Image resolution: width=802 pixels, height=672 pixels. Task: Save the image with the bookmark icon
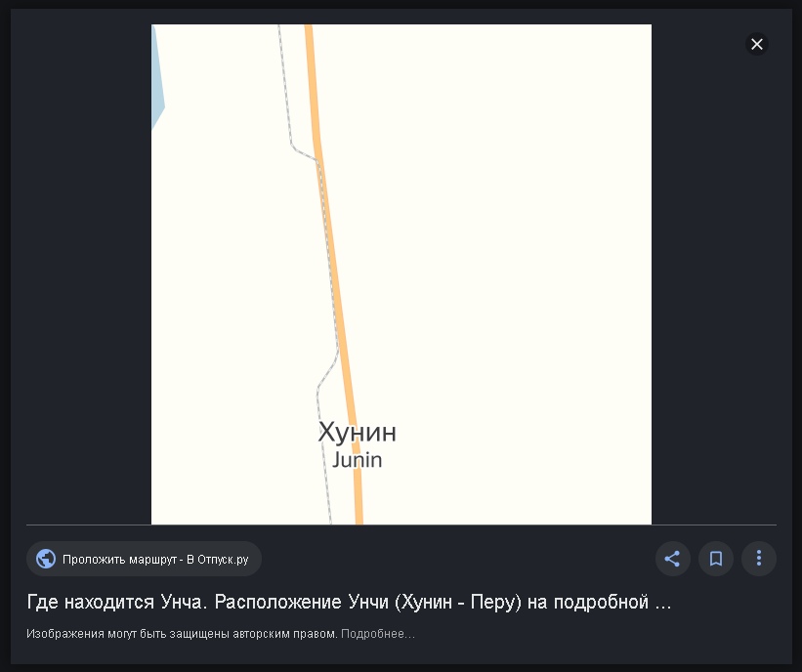716,559
